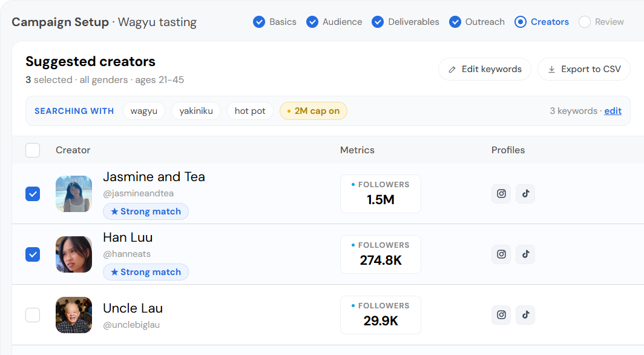Viewport: 644px width, 355px height.
Task: Click the Edit keywords button
Action: [485, 69]
